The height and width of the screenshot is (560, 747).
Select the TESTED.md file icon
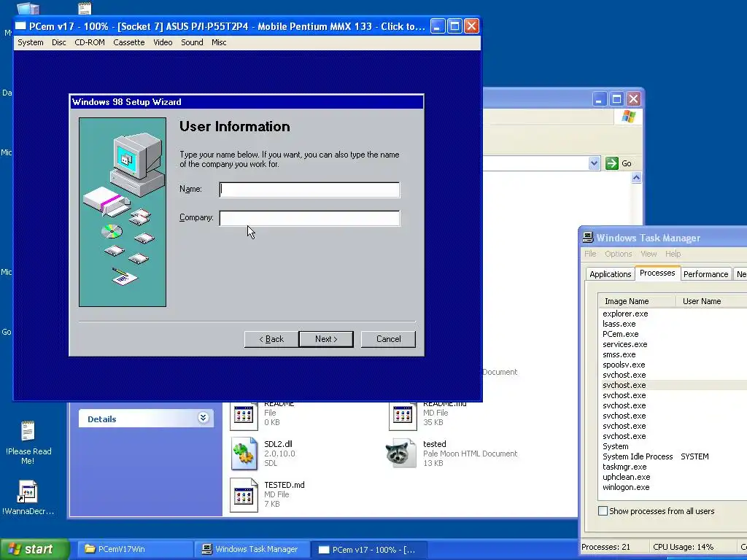tap(244, 495)
